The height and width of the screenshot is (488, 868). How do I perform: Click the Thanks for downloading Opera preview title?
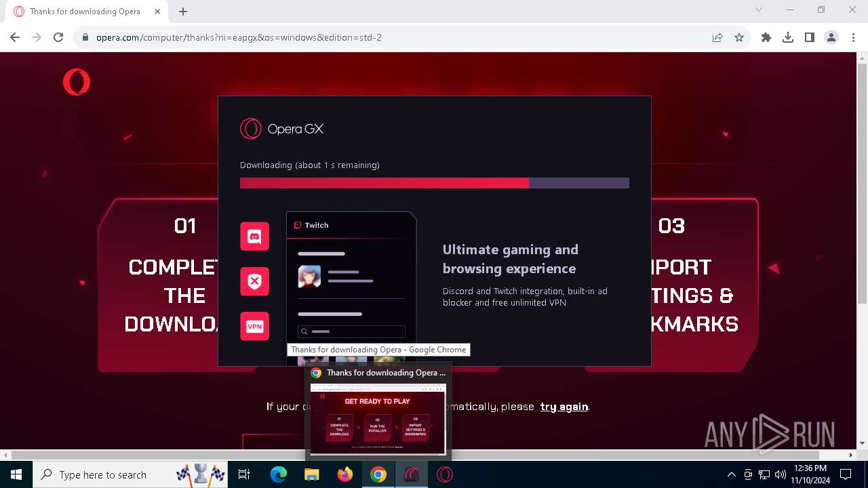[387, 373]
